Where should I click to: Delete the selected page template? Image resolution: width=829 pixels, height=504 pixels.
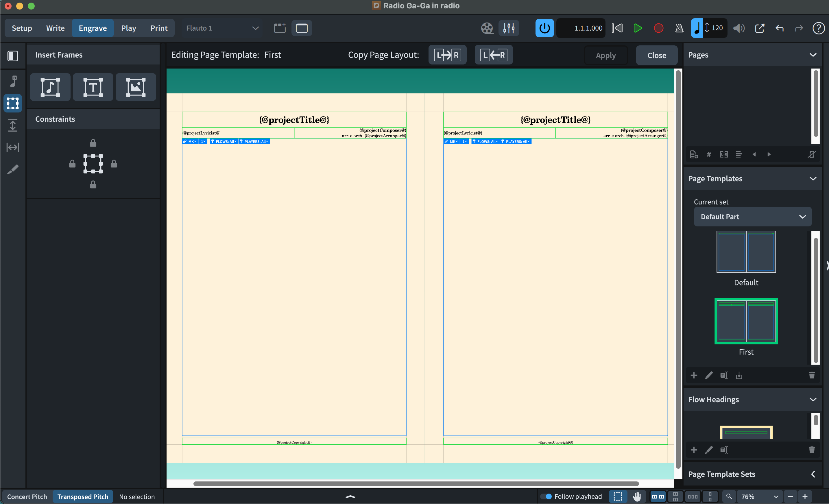811,375
